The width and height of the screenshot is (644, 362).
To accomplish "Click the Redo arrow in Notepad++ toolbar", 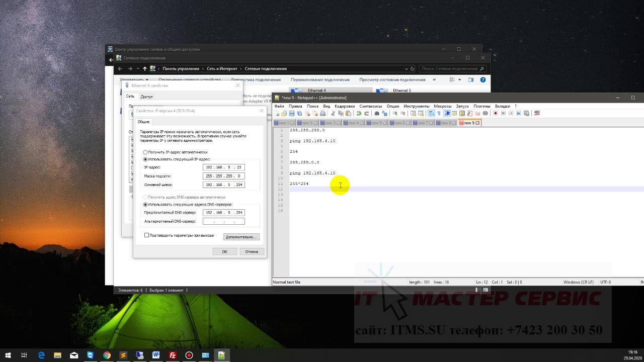I will [367, 113].
